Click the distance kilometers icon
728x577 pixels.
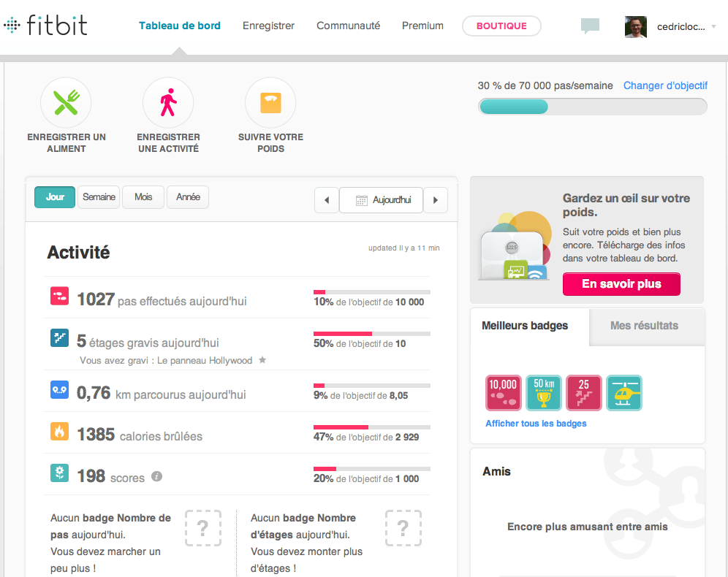click(59, 389)
